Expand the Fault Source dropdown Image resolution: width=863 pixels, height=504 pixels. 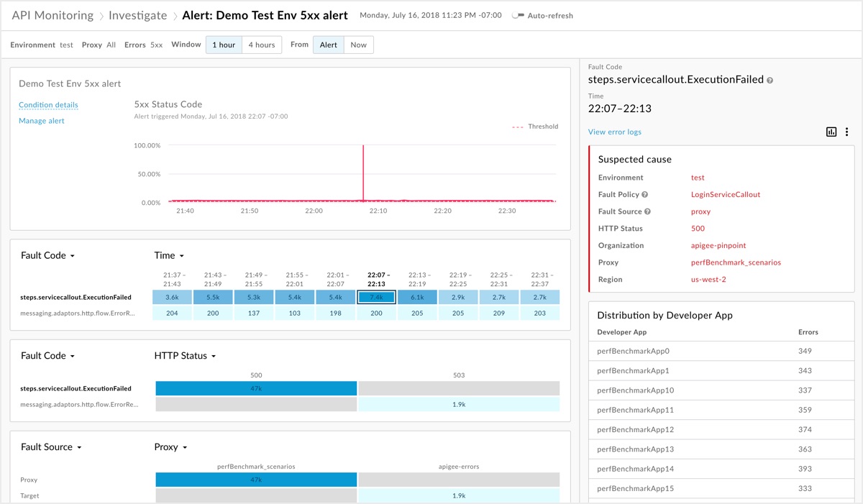pos(51,447)
